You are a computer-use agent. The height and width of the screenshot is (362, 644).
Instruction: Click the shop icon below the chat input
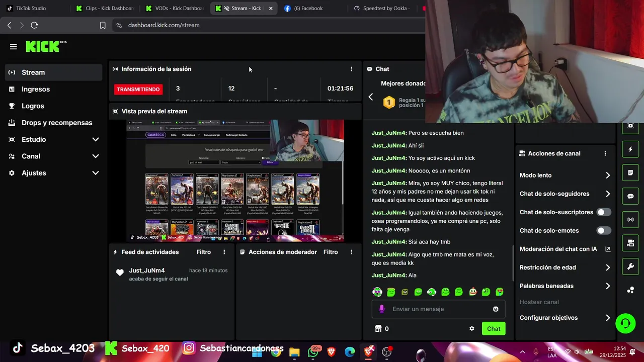pos(378,328)
